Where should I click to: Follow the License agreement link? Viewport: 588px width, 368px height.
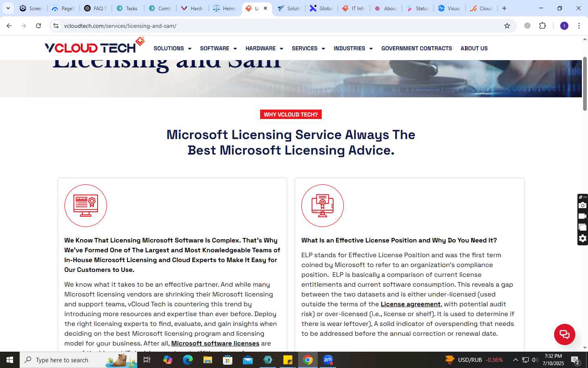point(410,304)
